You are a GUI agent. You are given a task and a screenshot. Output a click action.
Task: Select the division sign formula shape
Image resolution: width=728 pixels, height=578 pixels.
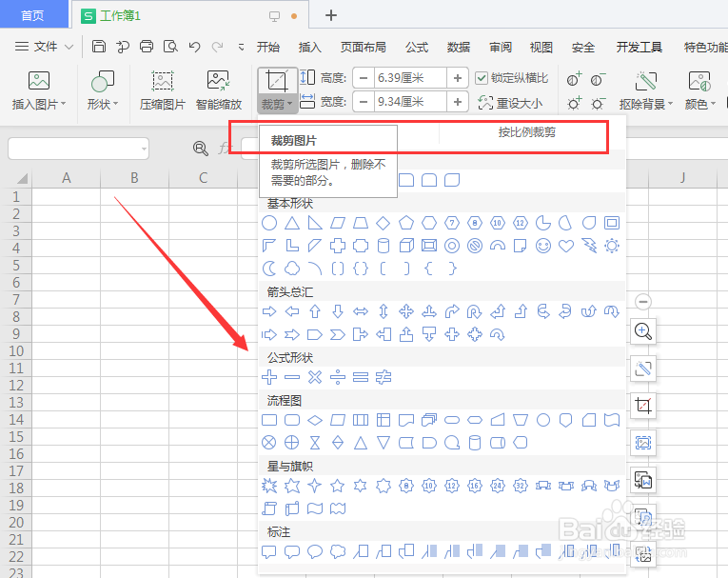[338, 377]
